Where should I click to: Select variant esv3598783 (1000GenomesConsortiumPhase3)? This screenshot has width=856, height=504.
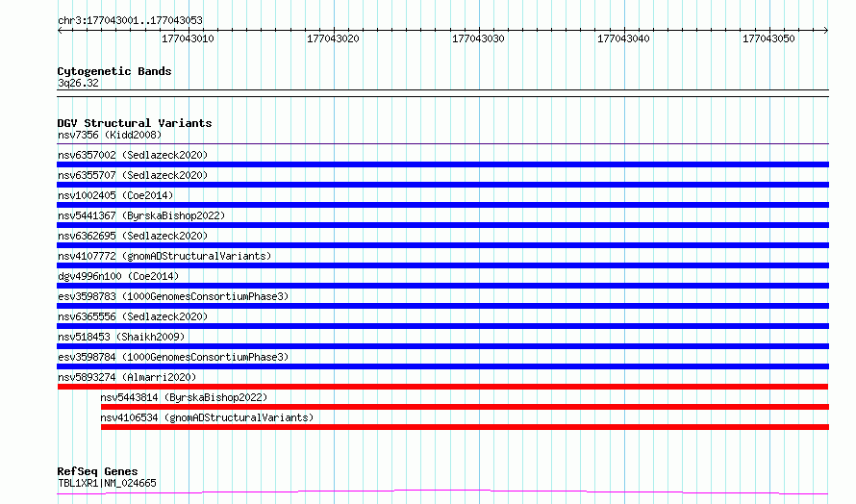(x=173, y=296)
